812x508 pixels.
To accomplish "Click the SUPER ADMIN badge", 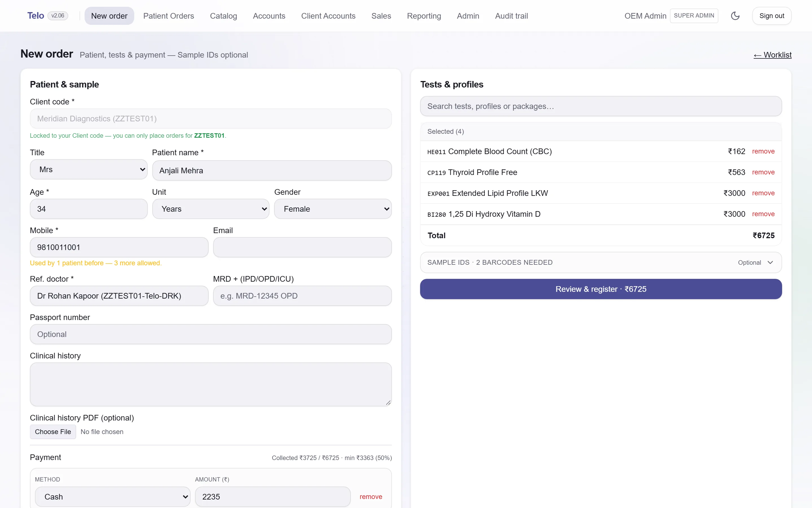I will click(694, 16).
